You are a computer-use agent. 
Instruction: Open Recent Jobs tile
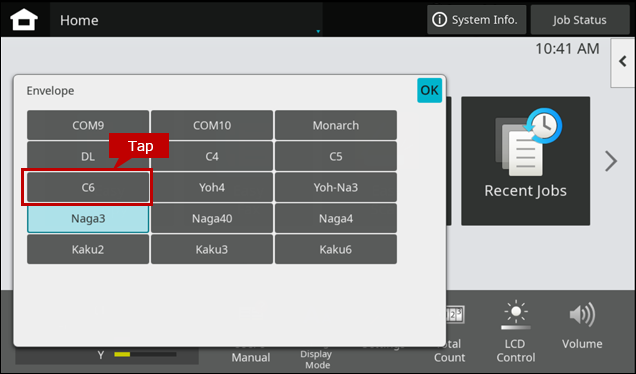click(526, 161)
